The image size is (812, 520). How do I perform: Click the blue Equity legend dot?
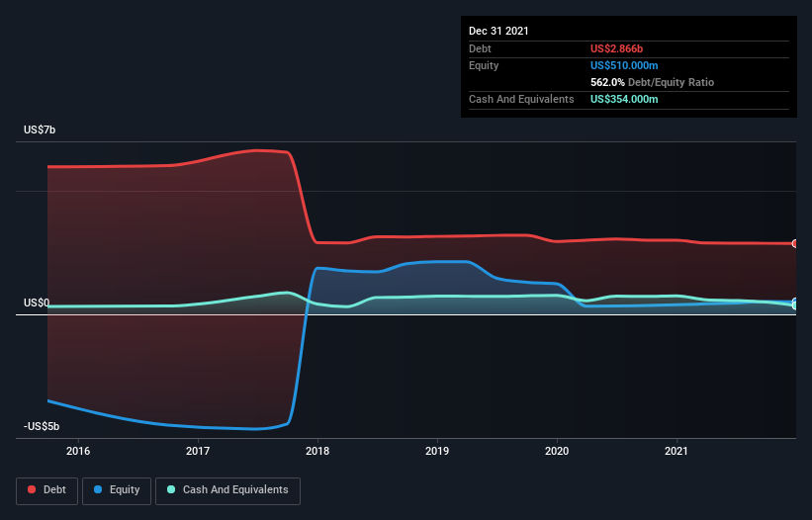(98, 489)
